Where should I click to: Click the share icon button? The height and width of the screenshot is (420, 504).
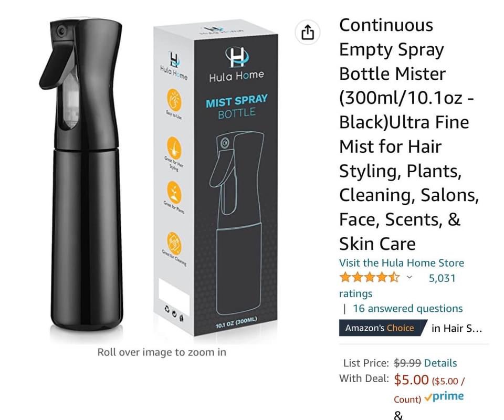tap(307, 32)
